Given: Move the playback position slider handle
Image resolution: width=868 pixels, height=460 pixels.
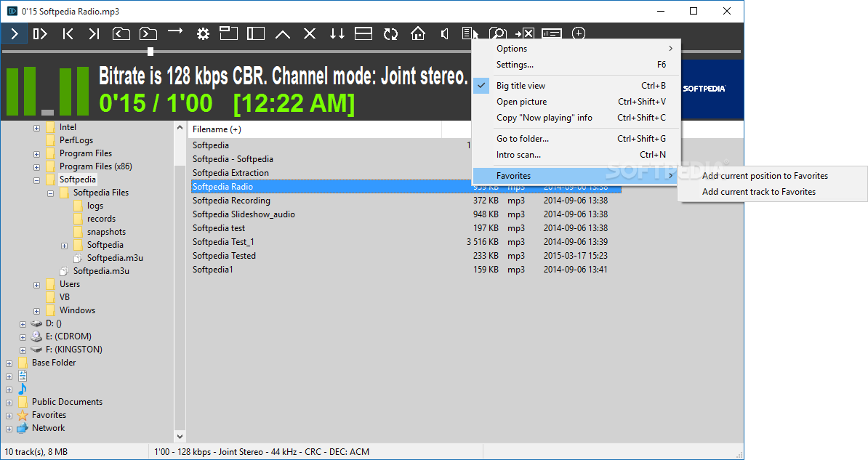Looking at the screenshot, I should tap(150, 52).
